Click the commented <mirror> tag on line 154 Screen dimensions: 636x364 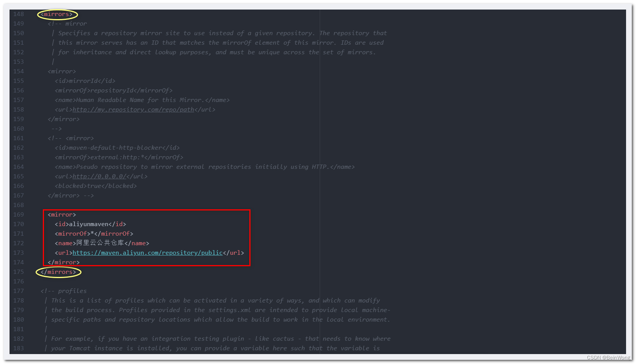click(x=62, y=71)
